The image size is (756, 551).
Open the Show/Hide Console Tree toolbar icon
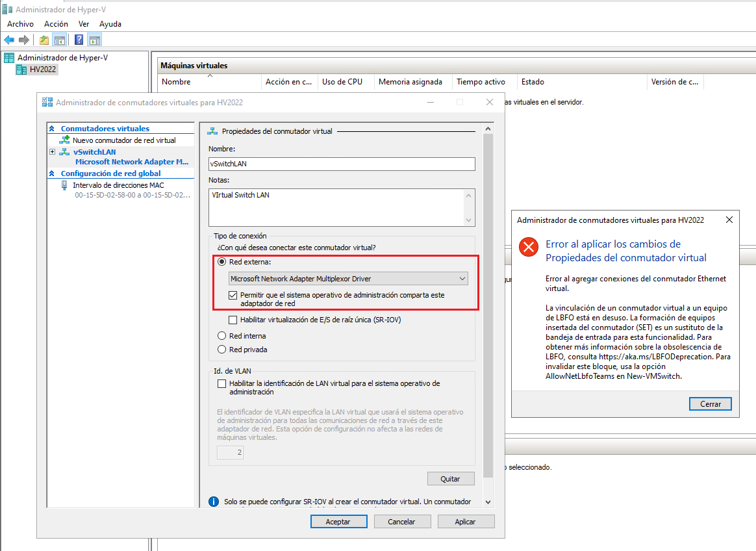pos(60,39)
